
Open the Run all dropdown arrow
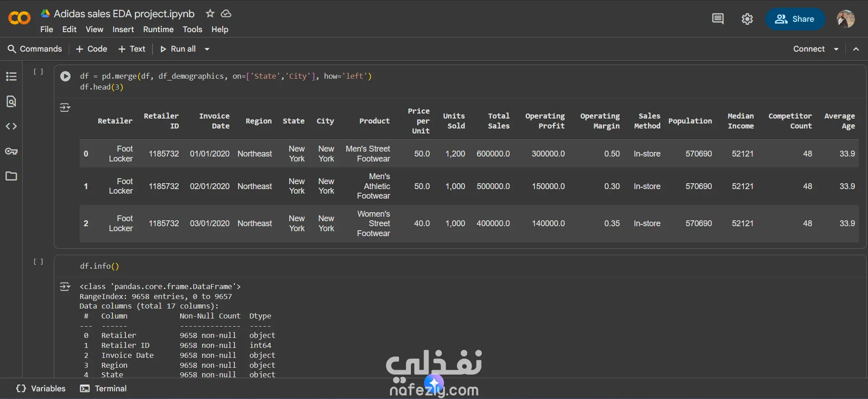[207, 49]
